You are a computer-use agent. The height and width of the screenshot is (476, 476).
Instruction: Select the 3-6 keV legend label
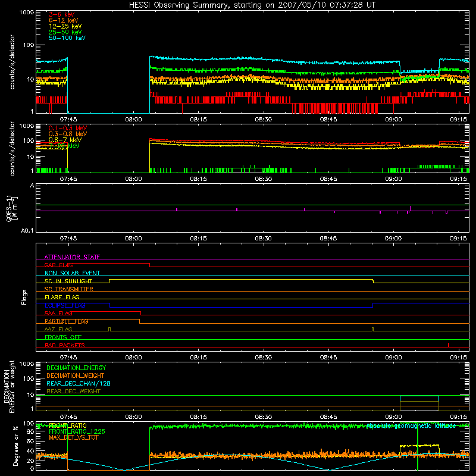pos(61,14)
